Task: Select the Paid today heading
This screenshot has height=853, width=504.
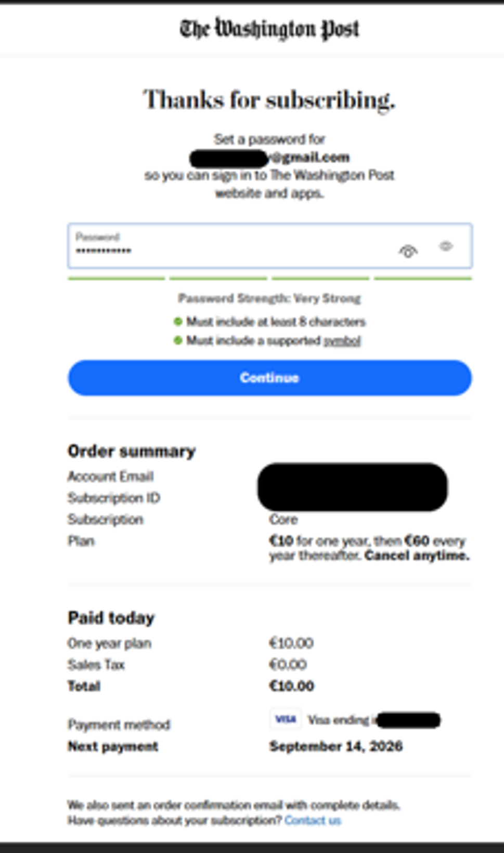Action: [x=111, y=618]
